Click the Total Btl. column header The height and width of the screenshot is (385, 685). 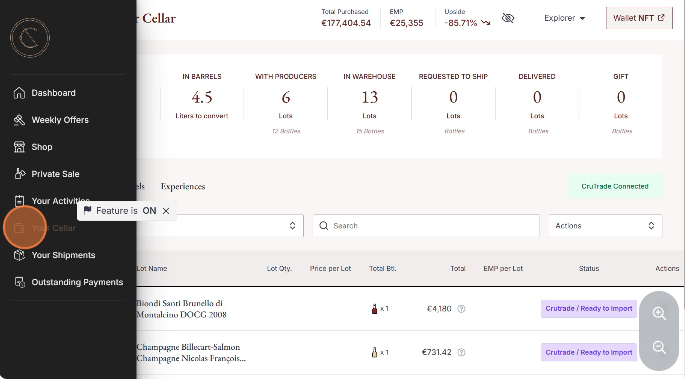pos(383,269)
